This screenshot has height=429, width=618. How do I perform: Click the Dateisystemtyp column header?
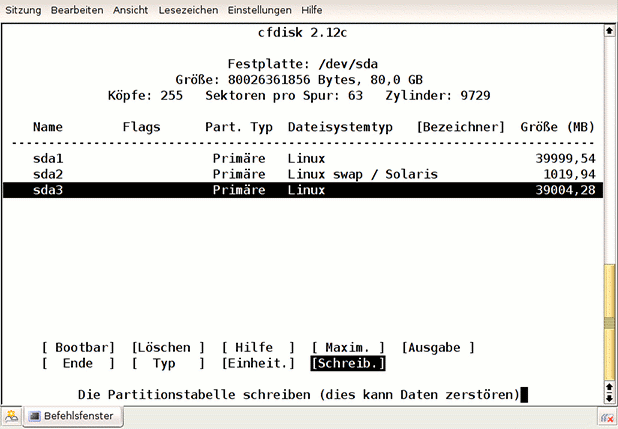point(340,127)
